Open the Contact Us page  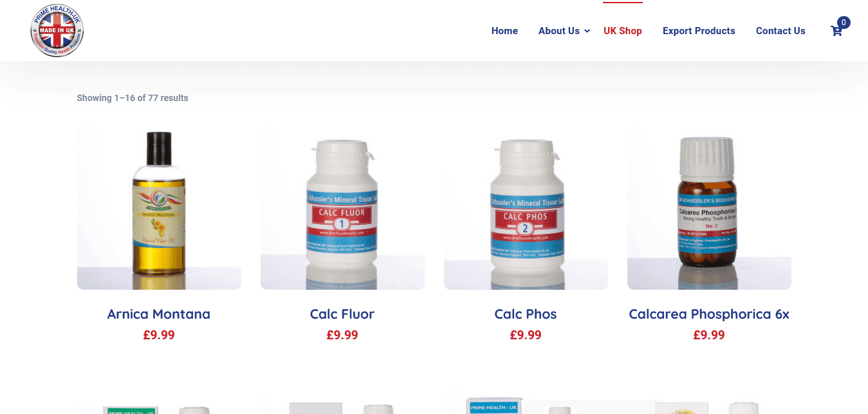click(x=780, y=31)
